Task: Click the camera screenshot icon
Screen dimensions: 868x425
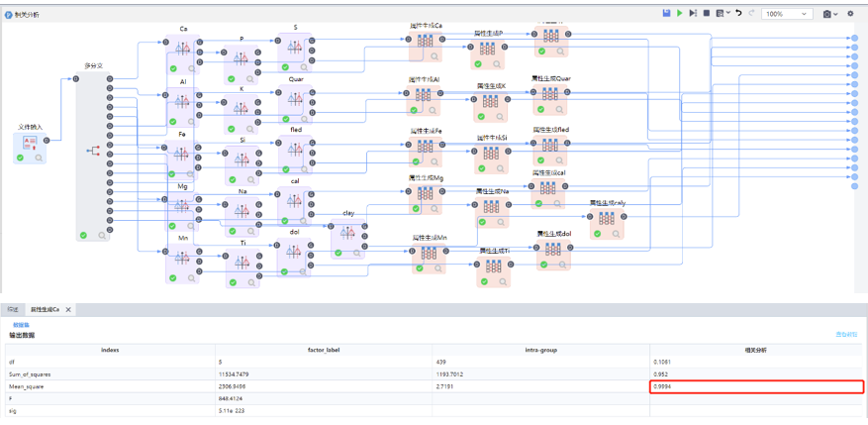Action: tap(826, 14)
